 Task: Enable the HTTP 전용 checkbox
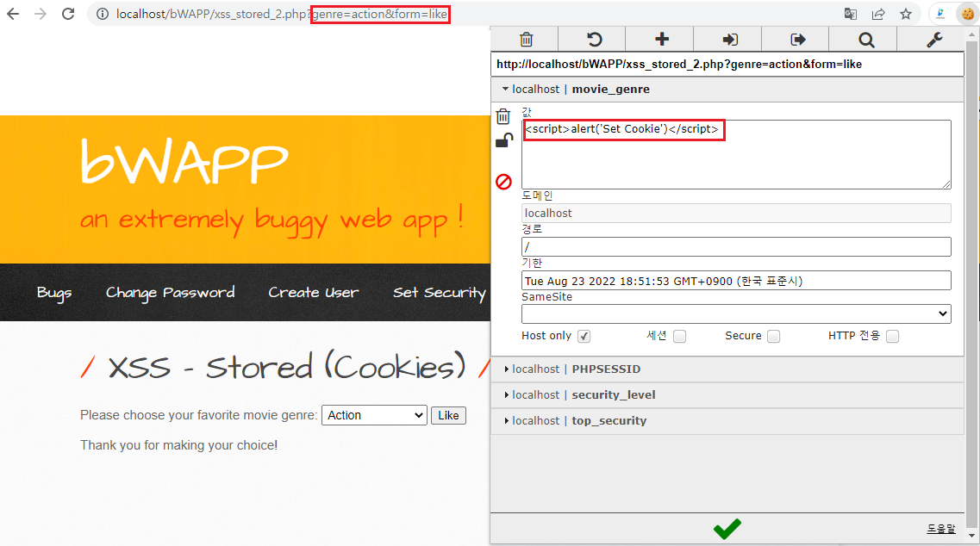click(892, 336)
